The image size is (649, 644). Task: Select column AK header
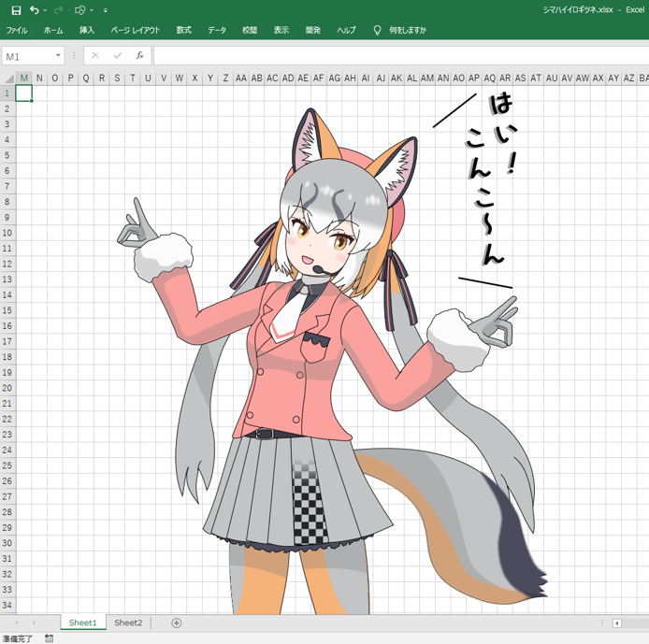(397, 78)
